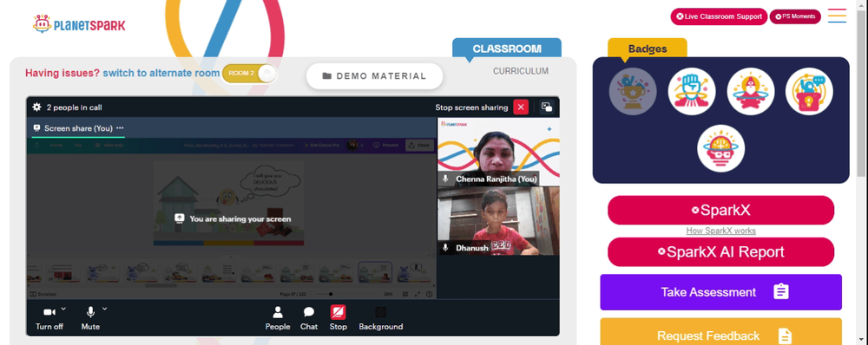Expand the camera options chevron
The height and width of the screenshot is (345, 868).
coord(63,309)
